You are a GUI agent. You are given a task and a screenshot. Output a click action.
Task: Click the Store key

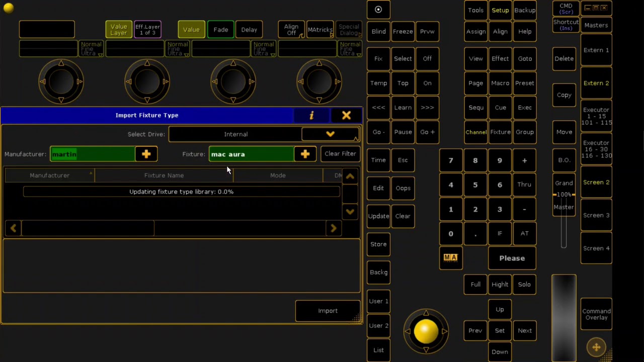pyautogui.click(x=378, y=244)
